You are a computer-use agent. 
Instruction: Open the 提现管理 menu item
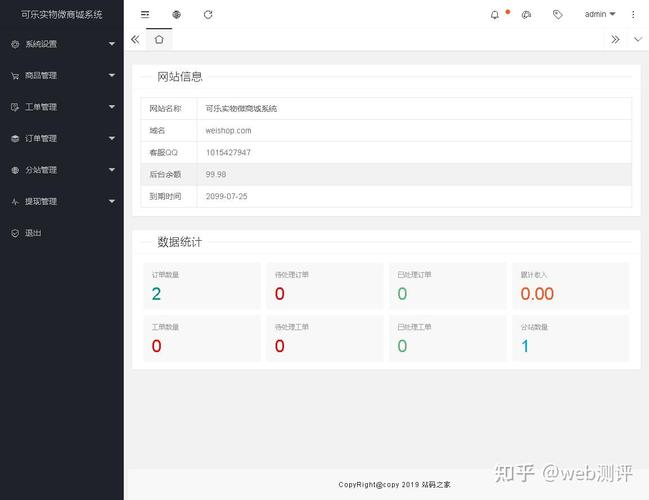(62, 202)
